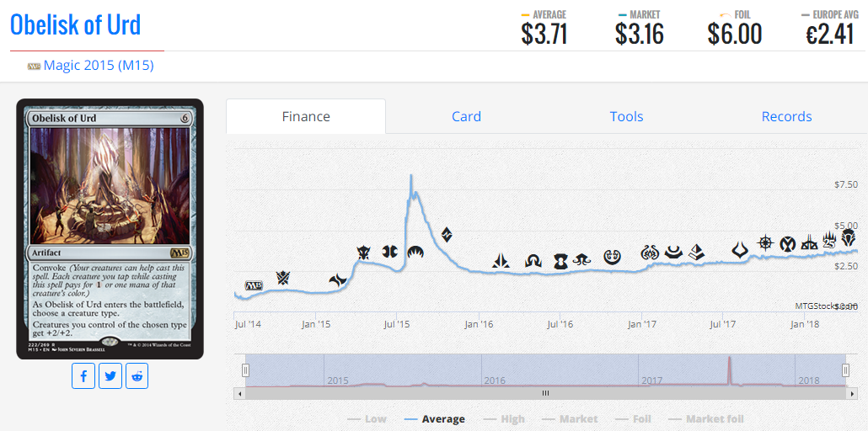The width and height of the screenshot is (868, 431).
Task: Toggle the High price series in legend
Action: [504, 419]
